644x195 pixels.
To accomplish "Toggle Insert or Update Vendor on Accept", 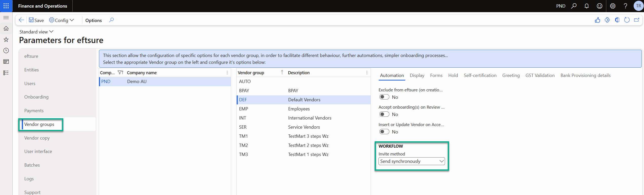I will (x=384, y=132).
